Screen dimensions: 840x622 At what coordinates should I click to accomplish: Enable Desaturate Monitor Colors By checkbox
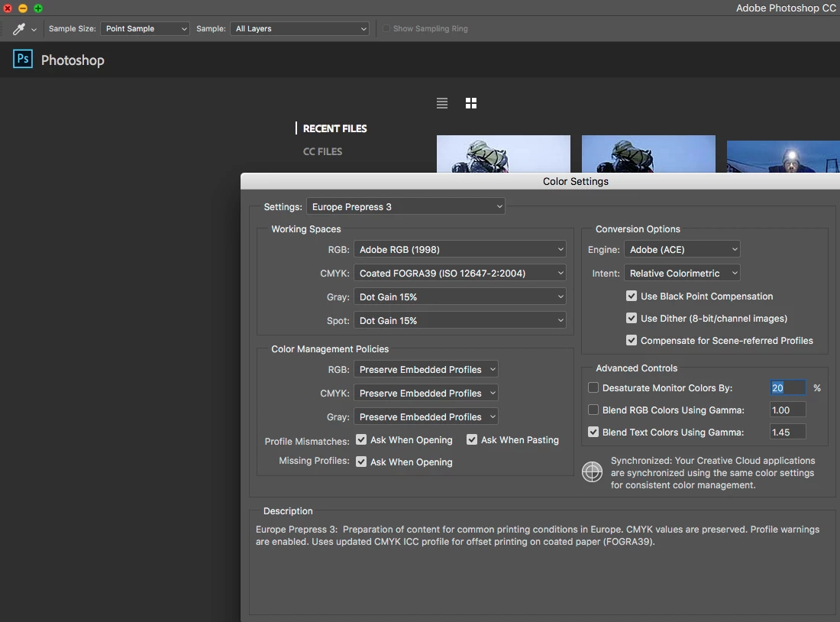(593, 387)
